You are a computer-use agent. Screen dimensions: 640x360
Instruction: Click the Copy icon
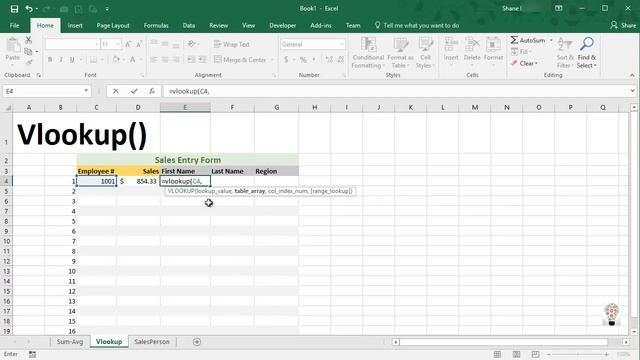(28, 51)
